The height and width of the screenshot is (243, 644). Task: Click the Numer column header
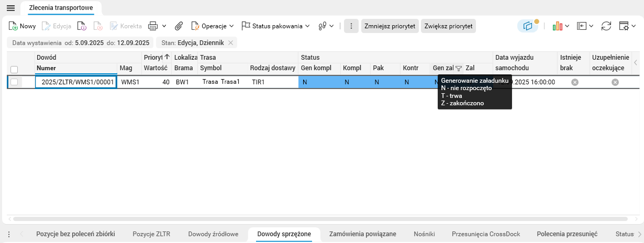click(x=76, y=68)
